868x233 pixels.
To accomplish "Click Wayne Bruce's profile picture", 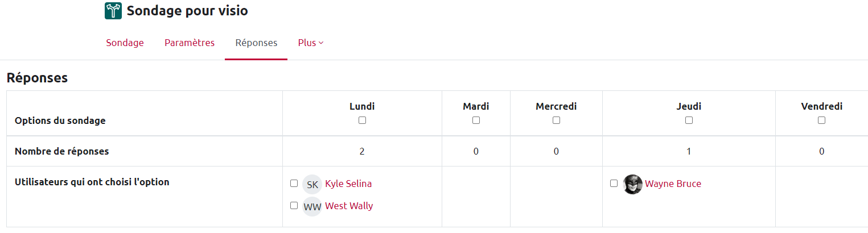I will [x=632, y=184].
